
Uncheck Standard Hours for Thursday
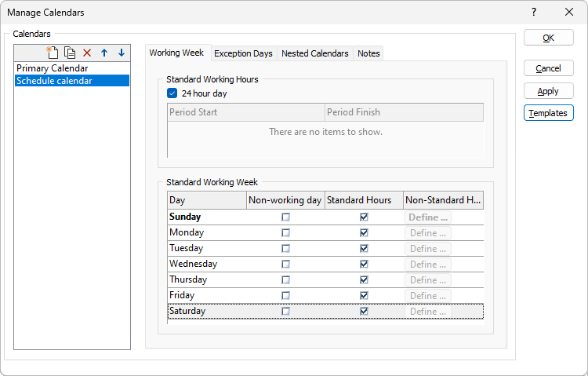click(x=364, y=279)
